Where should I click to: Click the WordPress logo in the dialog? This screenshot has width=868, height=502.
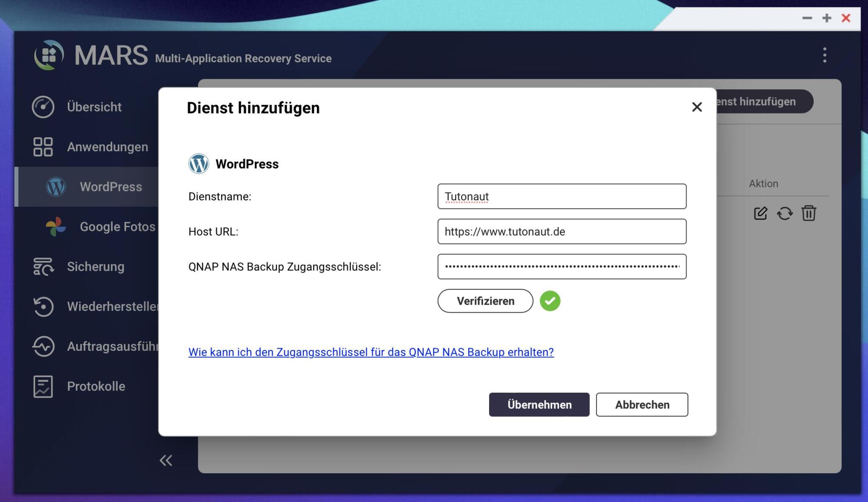click(199, 164)
